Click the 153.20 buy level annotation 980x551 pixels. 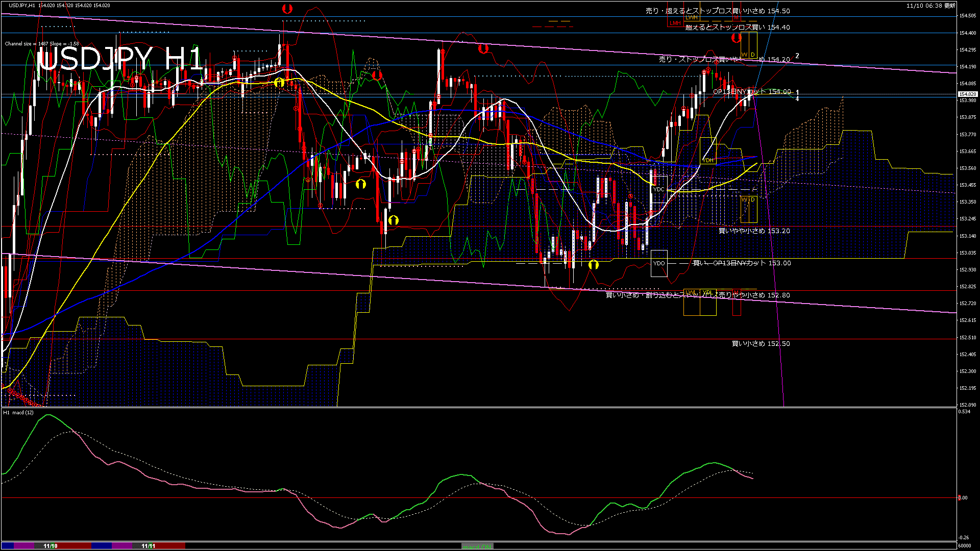(x=754, y=231)
